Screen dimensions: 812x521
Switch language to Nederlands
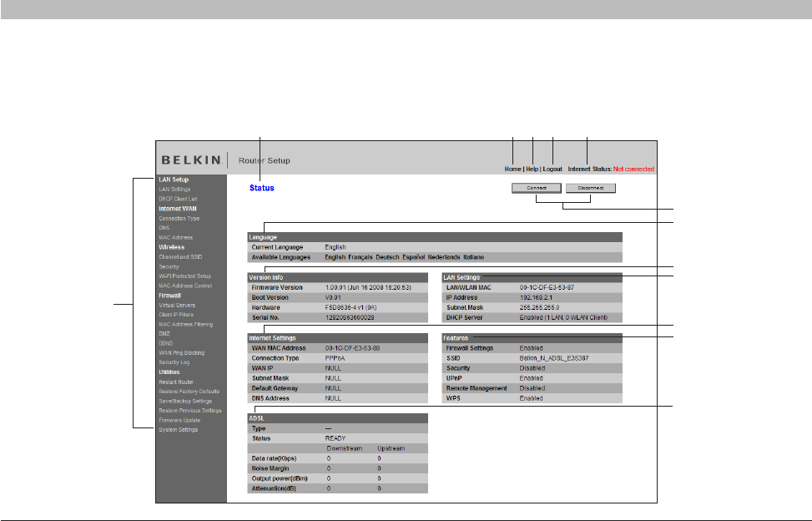click(444, 257)
